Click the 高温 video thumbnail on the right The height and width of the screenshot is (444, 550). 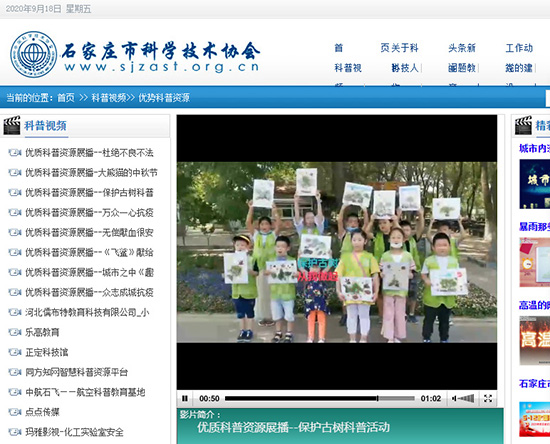click(535, 340)
